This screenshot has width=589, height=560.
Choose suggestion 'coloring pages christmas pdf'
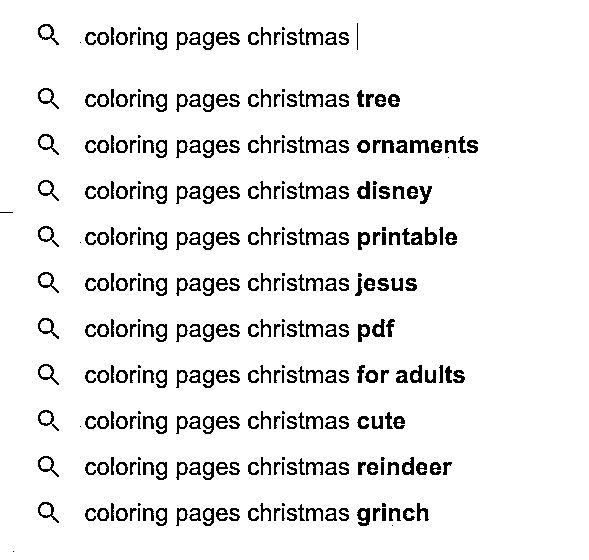pos(239,329)
